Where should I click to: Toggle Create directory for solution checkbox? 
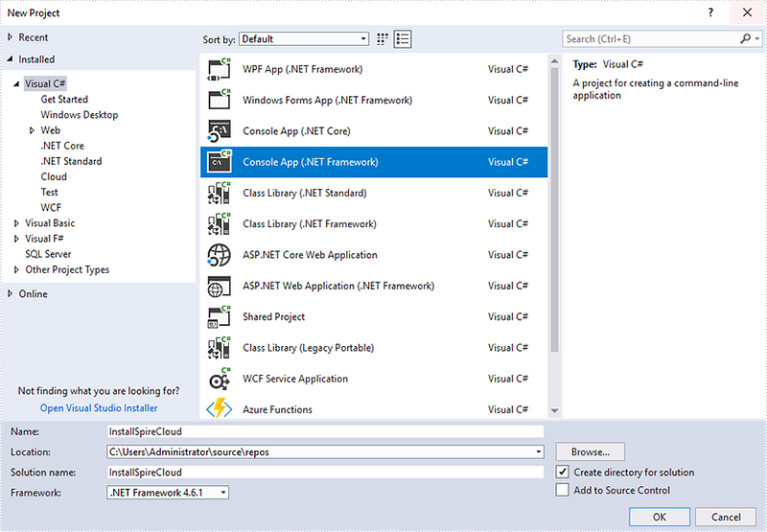[563, 472]
